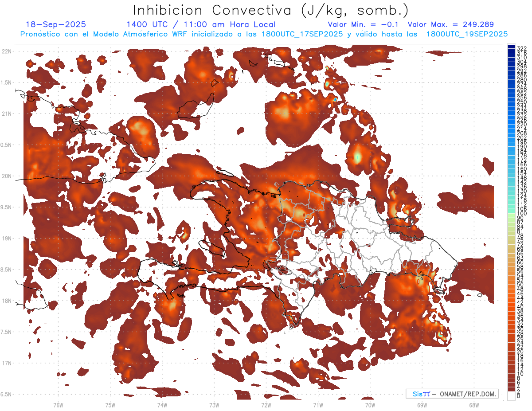Screen dimensions: 532x411
Task: Click the '0.5N' latitude label
Action: coord(6,145)
